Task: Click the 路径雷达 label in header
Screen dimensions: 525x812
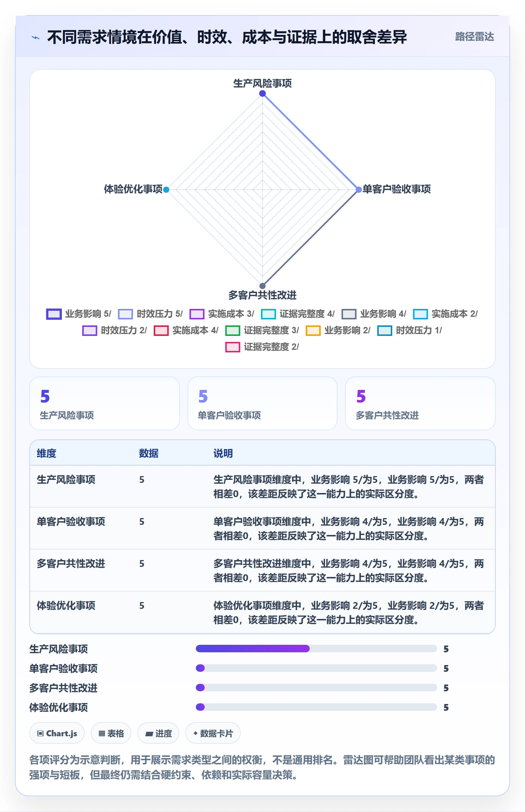Action: tap(474, 37)
